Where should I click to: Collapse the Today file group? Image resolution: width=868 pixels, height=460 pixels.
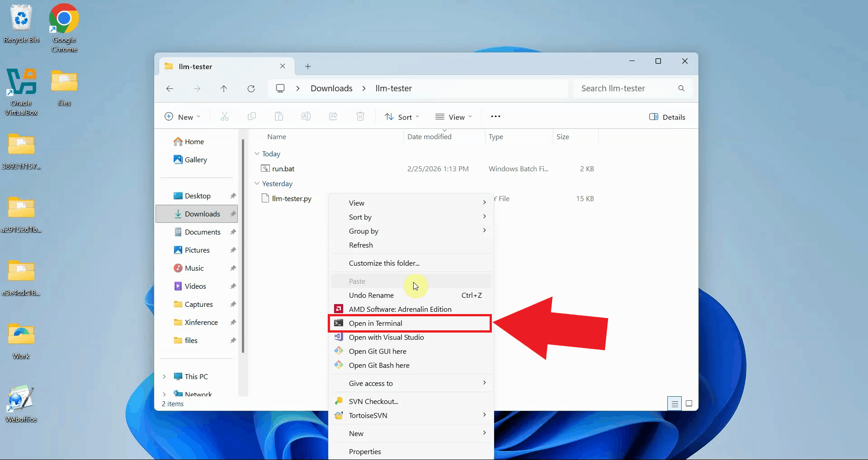point(257,154)
